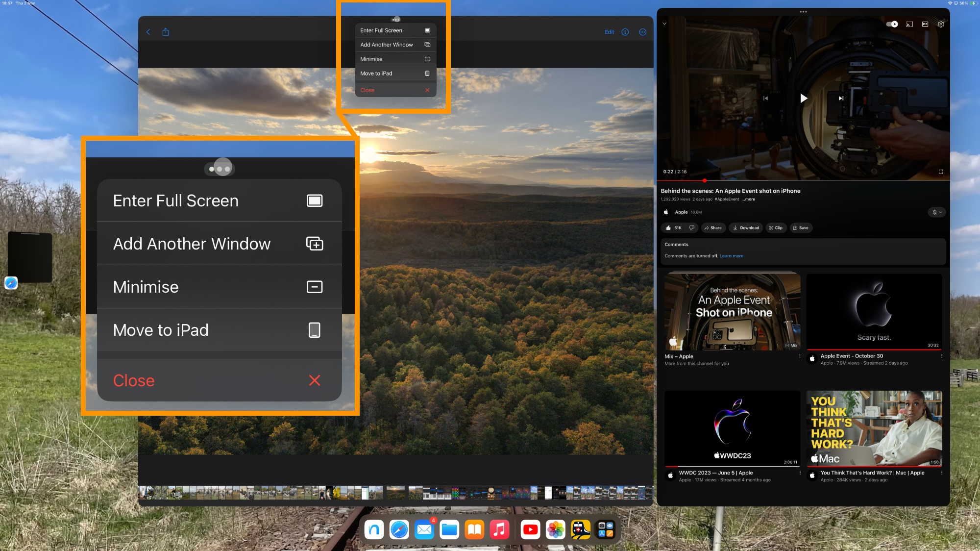Open the Apple Event - October 30 thumbnail
This screenshot has width=980, height=551.
[x=874, y=311]
